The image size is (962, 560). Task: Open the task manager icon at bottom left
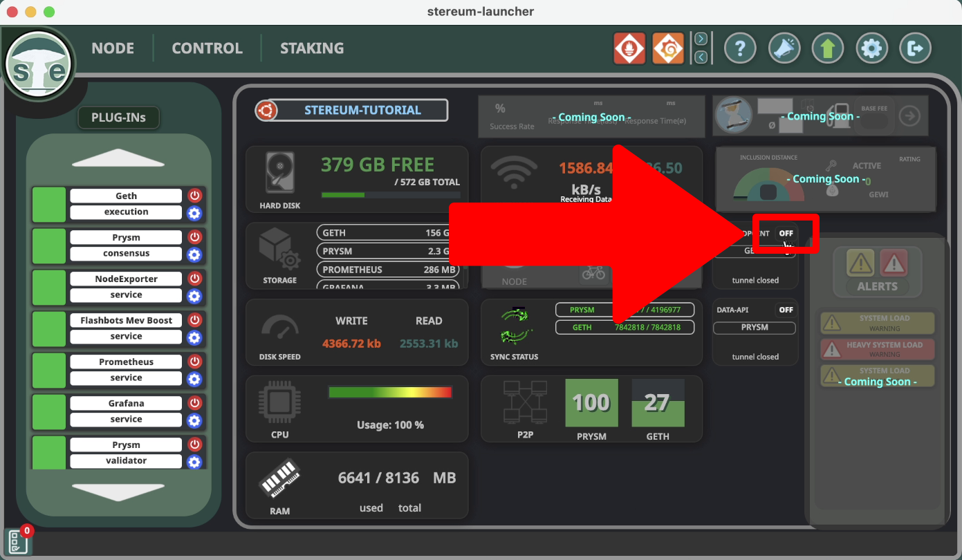click(17, 541)
